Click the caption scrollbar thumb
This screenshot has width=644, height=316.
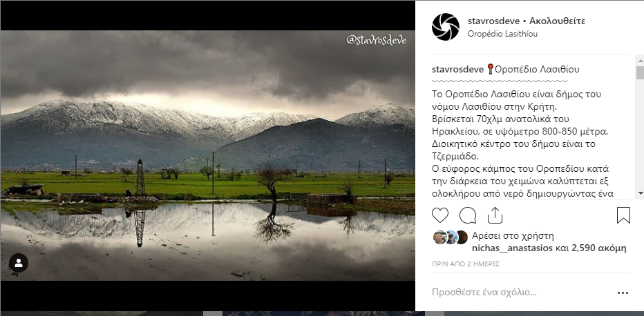coord(640,73)
